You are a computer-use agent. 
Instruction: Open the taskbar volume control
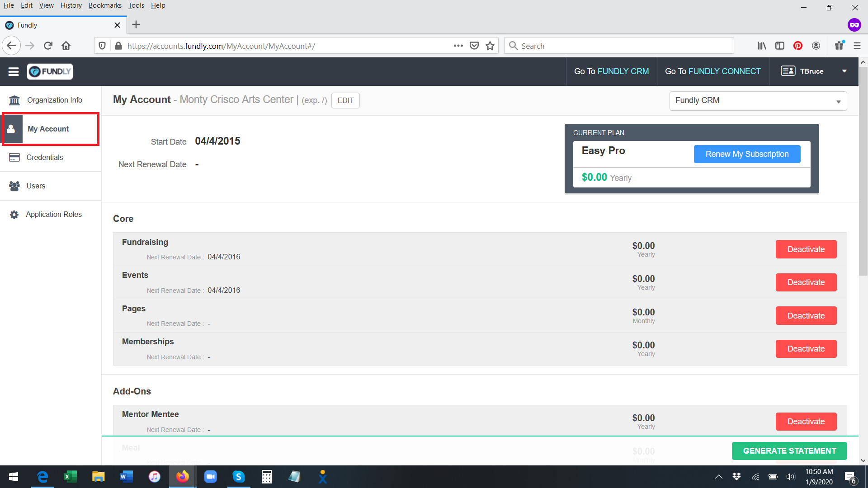tap(791, 477)
